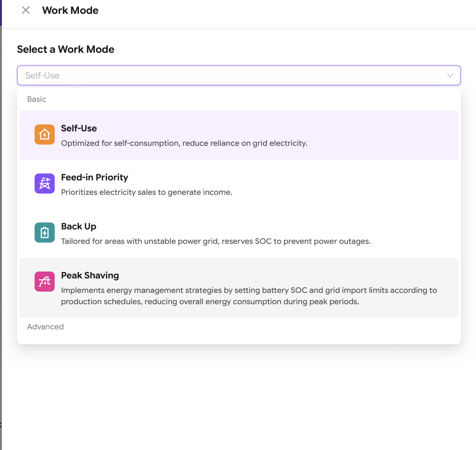Click the teal Back Up battery icon
Screen dimensions: 476x450
(x=45, y=233)
